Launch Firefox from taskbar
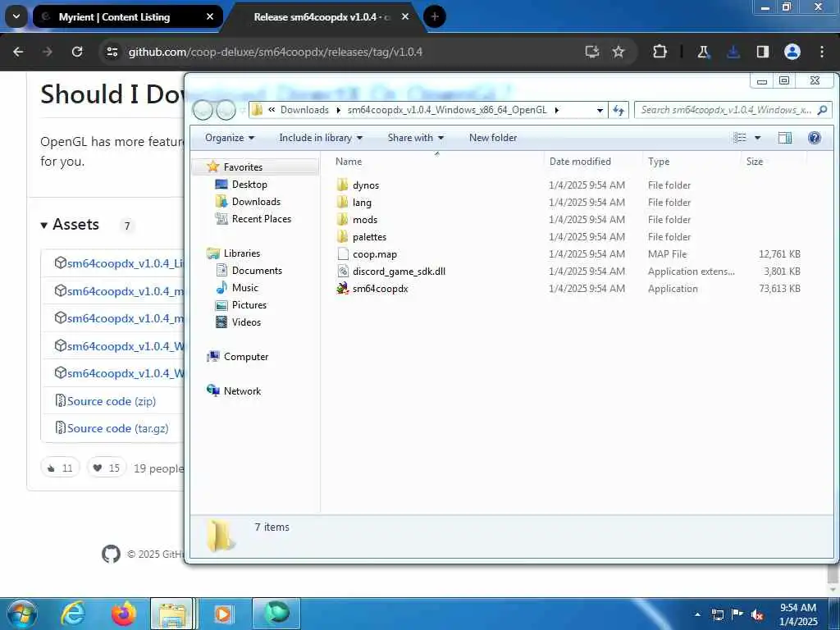 coord(124,614)
